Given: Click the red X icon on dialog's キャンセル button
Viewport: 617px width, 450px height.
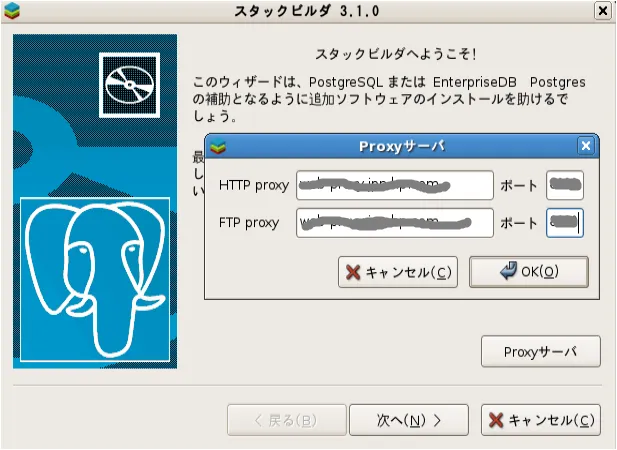Looking at the screenshot, I should point(353,272).
